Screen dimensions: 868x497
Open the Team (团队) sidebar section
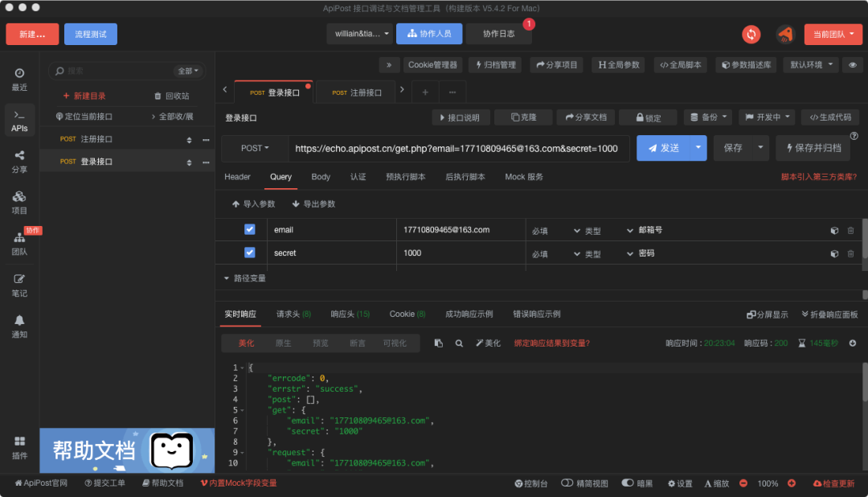click(19, 244)
